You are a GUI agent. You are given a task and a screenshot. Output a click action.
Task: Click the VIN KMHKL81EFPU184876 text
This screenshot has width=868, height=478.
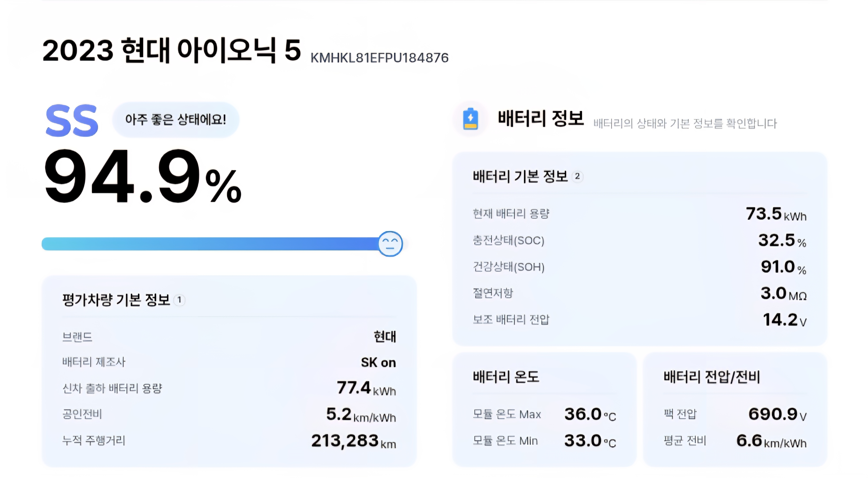point(379,58)
